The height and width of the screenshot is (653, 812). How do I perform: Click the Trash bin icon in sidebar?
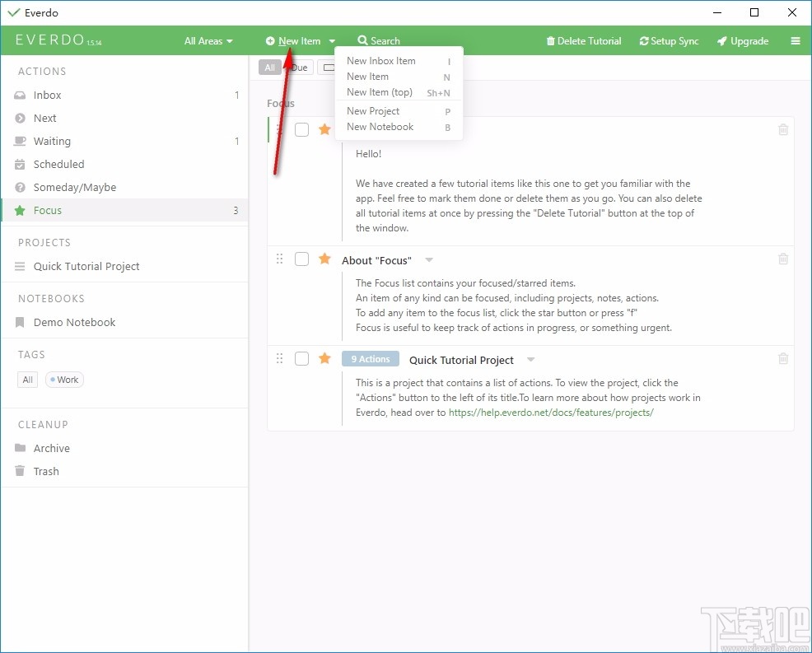(x=20, y=471)
